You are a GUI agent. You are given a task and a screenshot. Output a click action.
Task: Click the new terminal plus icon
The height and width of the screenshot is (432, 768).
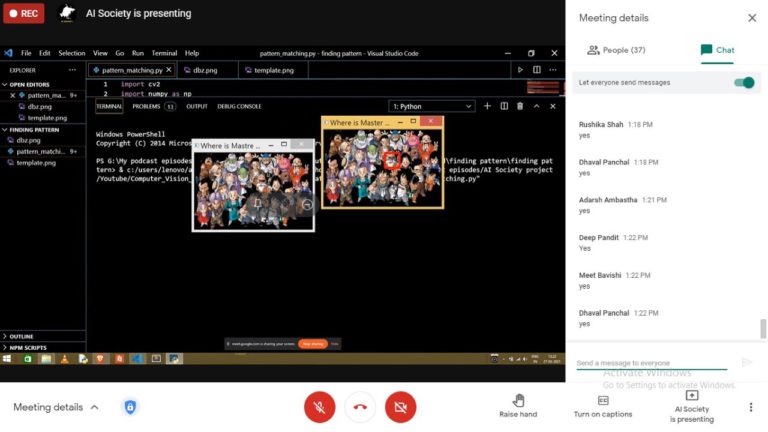tap(487, 106)
